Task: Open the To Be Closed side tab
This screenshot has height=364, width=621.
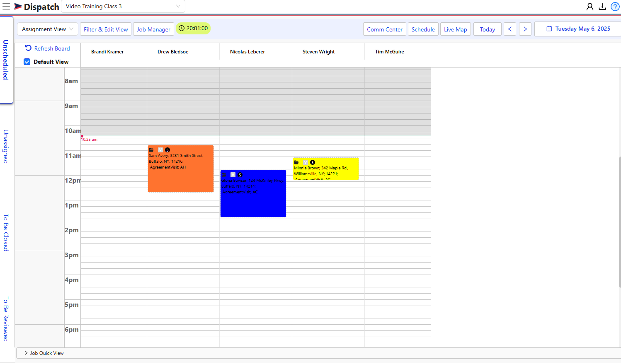Action: (6, 233)
